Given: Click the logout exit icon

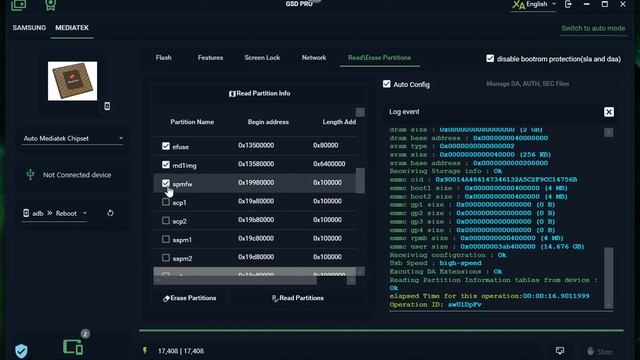Looking at the screenshot, I should (x=568, y=4).
